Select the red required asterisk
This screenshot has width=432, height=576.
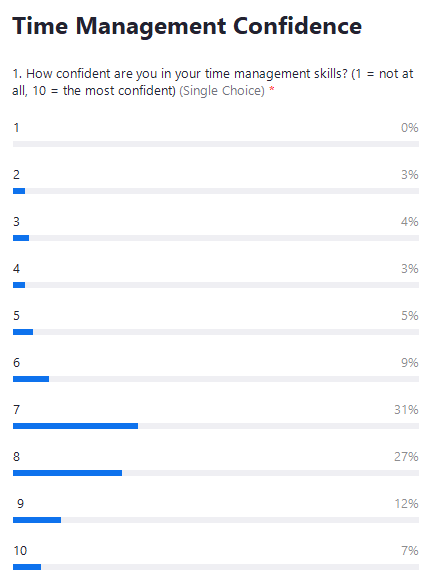pyautogui.click(x=272, y=89)
